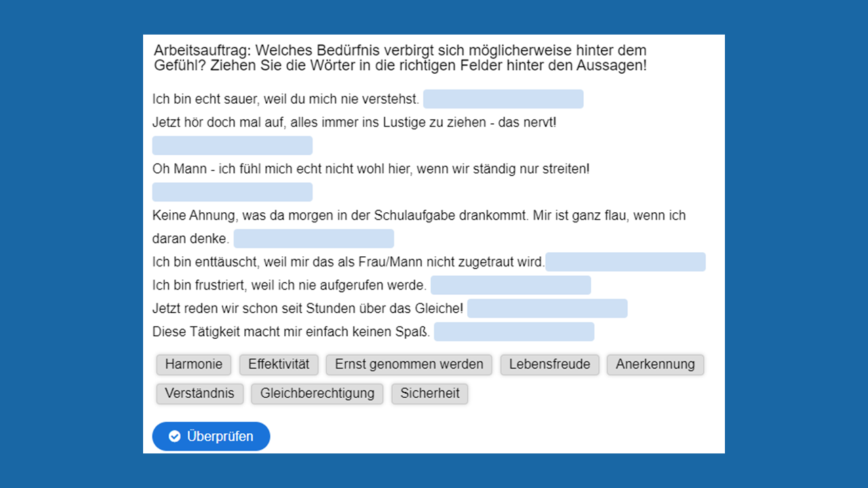
Task: Click the checkmark icon in Überprüfen button
Action: point(174,436)
